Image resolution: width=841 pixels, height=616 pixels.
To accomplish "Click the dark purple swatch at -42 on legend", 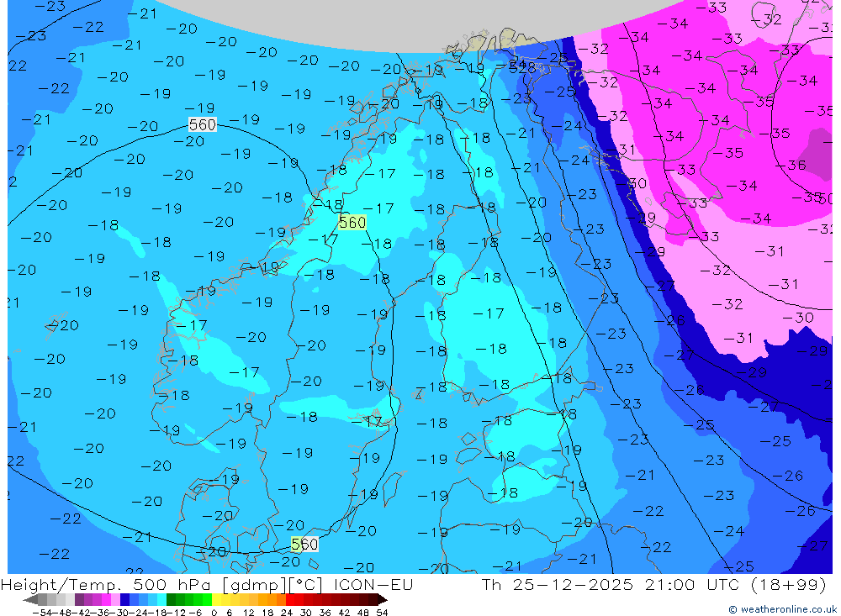I will [79, 599].
